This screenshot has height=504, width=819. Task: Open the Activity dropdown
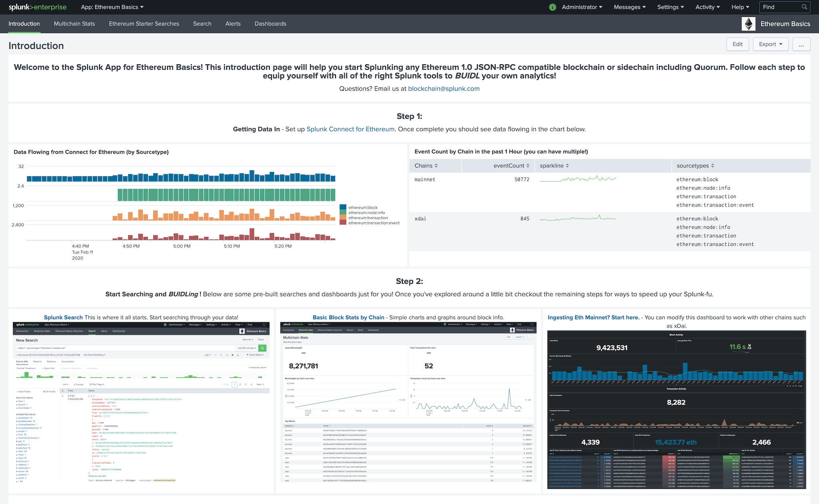coord(707,7)
